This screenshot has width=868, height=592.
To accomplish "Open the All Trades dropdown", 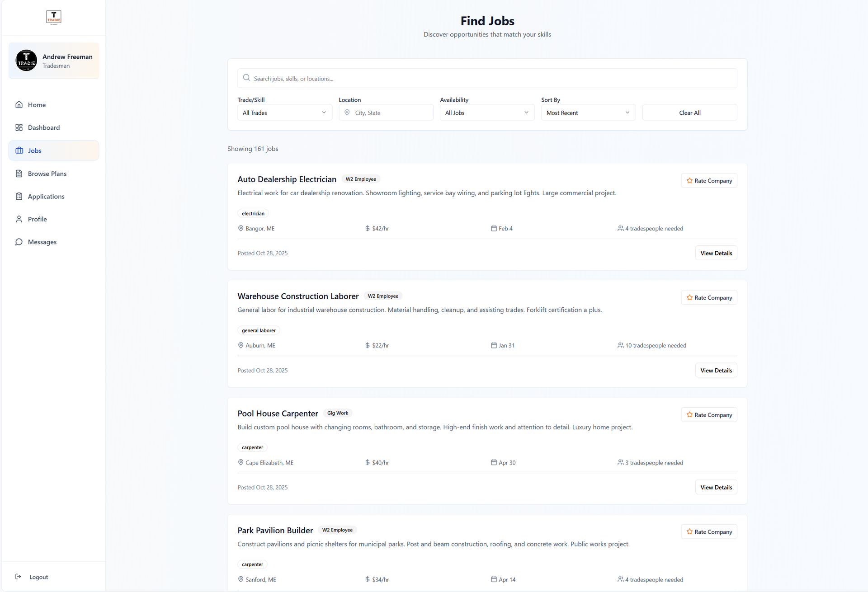I will point(284,113).
